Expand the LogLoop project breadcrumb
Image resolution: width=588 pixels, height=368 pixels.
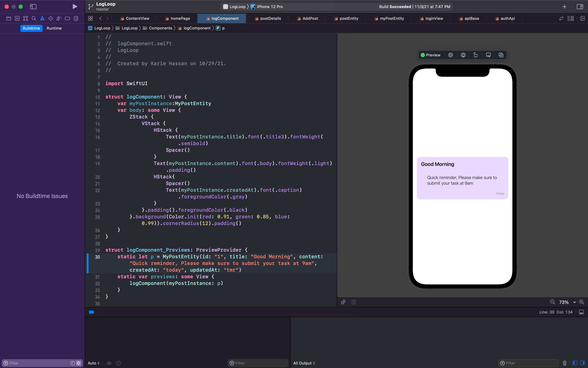click(x=99, y=28)
